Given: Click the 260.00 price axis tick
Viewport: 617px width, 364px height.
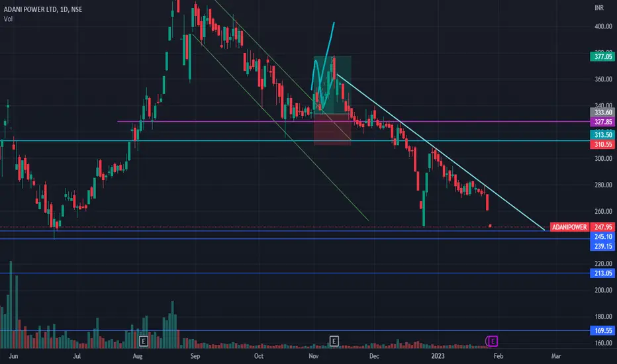Looking at the screenshot, I should tap(603, 211).
